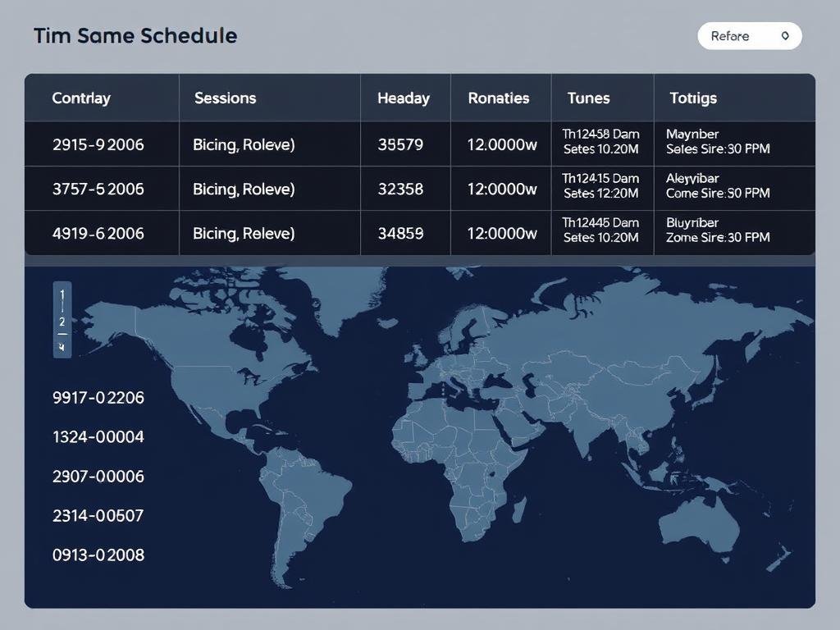The width and height of the screenshot is (840, 630).
Task: Sort the table by the Tunes column
Action: [x=588, y=98]
